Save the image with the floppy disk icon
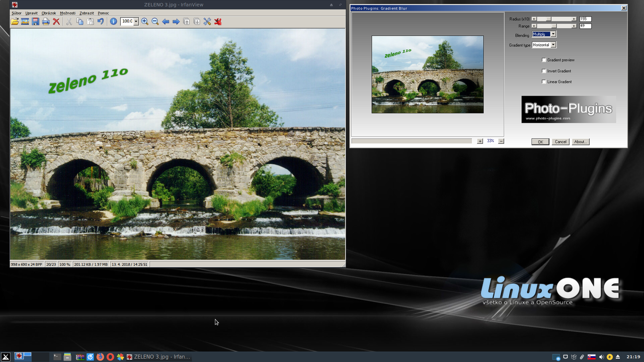Viewport: 644px width, 362px height. tap(35, 22)
